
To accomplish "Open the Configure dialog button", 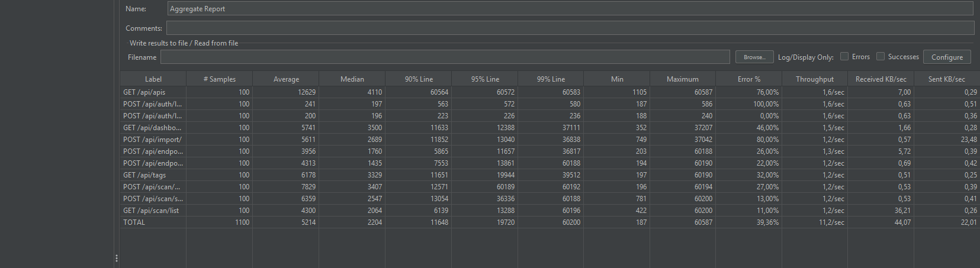I will (946, 57).
